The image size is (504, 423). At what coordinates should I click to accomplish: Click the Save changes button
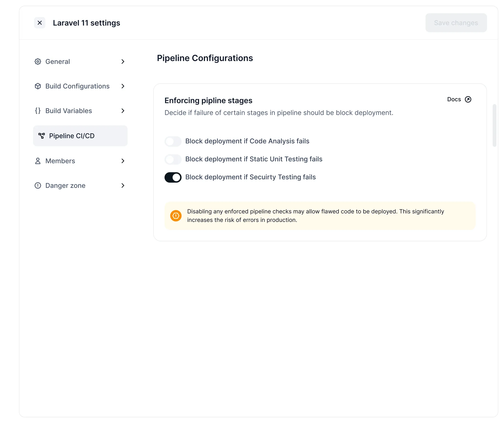point(456,23)
